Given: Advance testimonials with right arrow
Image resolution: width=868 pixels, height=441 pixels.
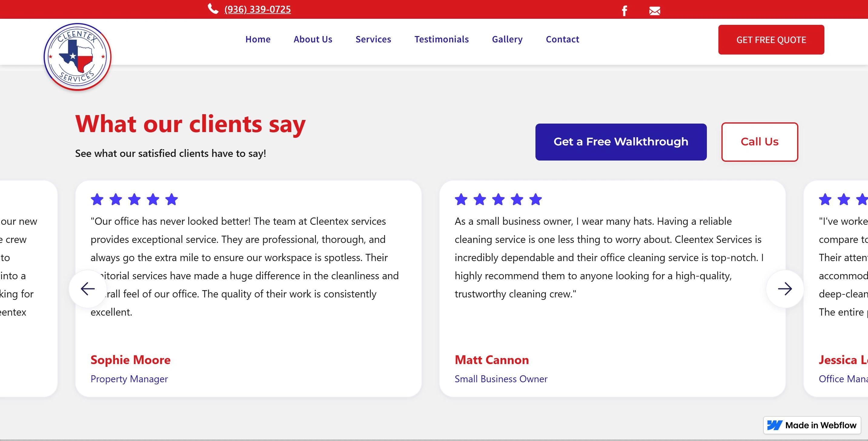Looking at the screenshot, I should point(785,289).
